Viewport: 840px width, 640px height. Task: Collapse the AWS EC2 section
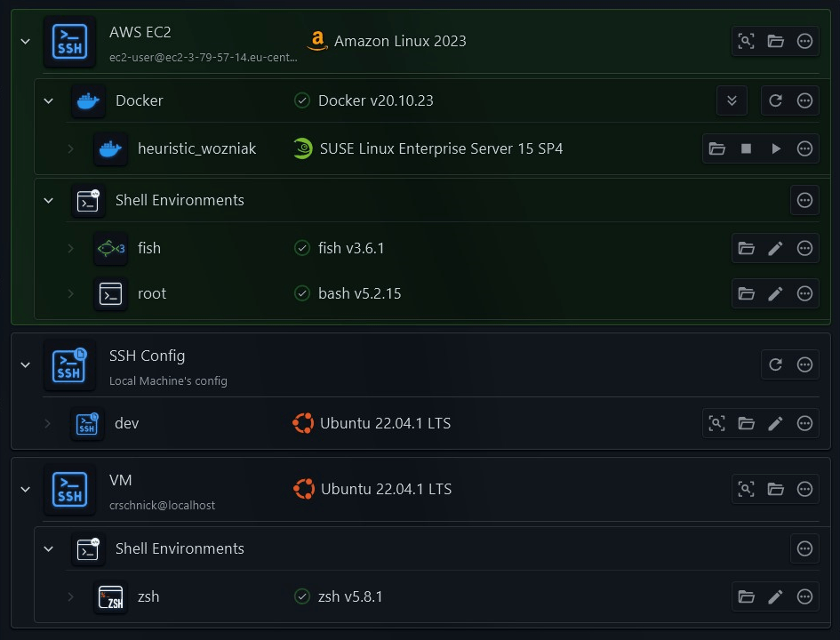[x=25, y=41]
